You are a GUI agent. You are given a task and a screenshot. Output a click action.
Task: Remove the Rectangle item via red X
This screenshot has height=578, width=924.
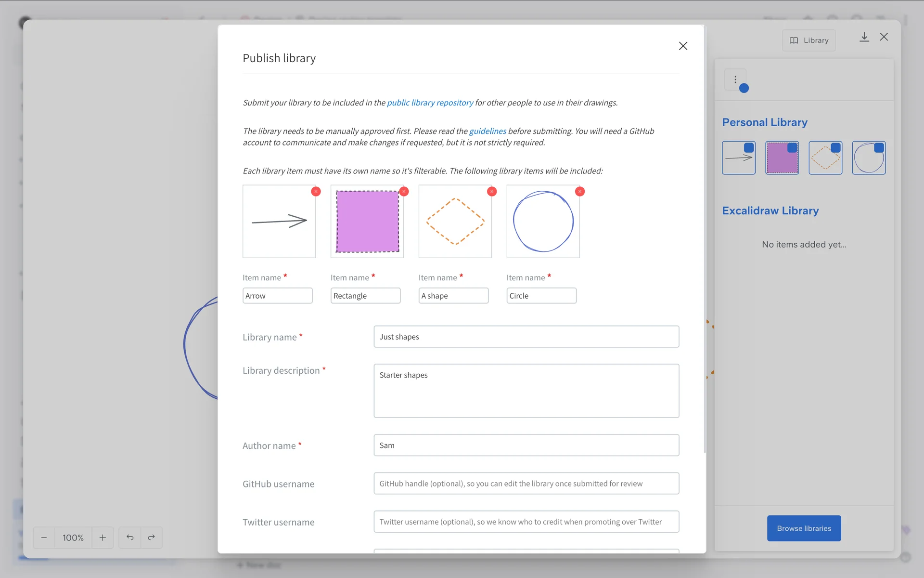(404, 192)
